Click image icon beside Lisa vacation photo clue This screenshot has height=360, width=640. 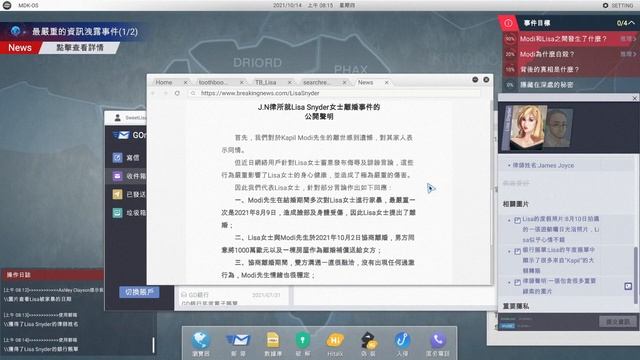pyautogui.click(x=517, y=220)
